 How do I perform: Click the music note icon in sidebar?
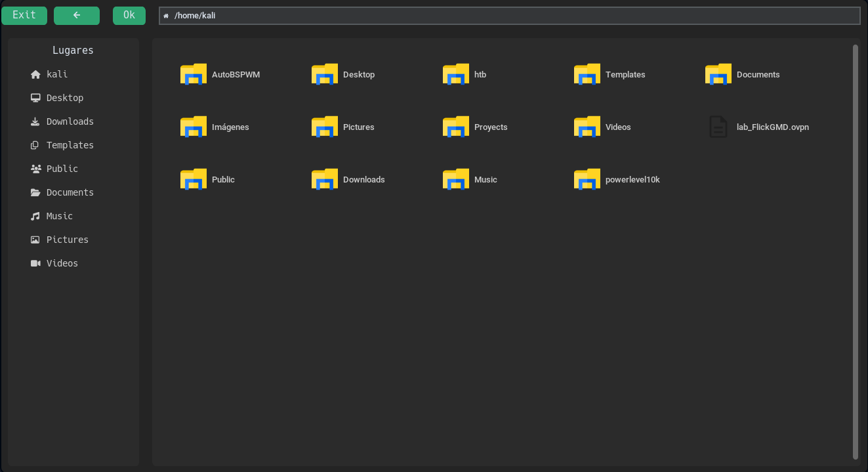pyautogui.click(x=35, y=217)
